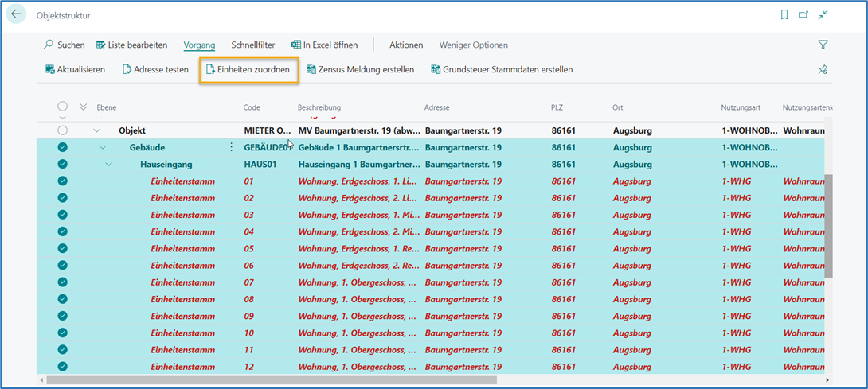Click Einheiten zuordnen button
Screen dimensions: 868x389
(x=248, y=70)
